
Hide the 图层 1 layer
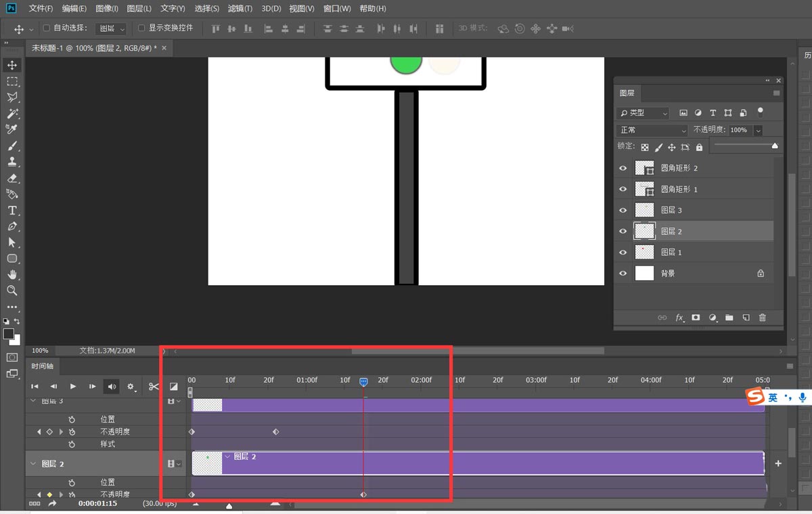coord(623,252)
